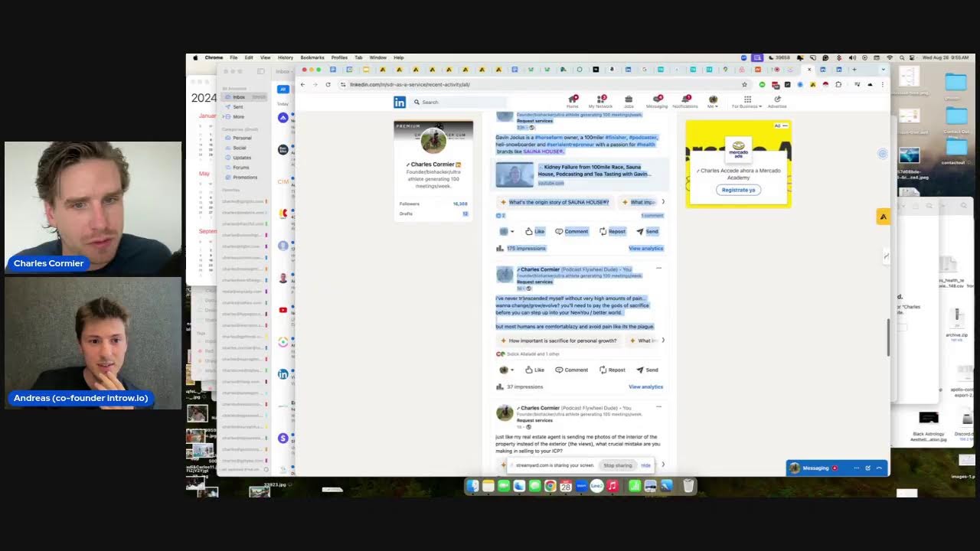Select Inbox in Mail sidebar
The width and height of the screenshot is (980, 551).
click(244, 97)
